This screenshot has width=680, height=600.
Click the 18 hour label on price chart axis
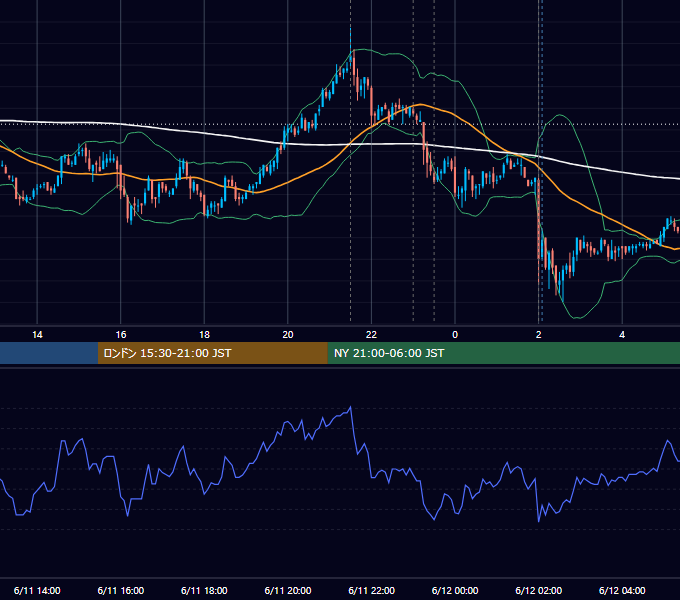204,335
